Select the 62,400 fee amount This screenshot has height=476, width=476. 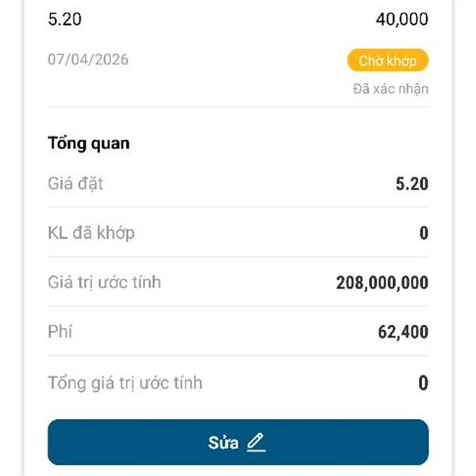(403, 332)
